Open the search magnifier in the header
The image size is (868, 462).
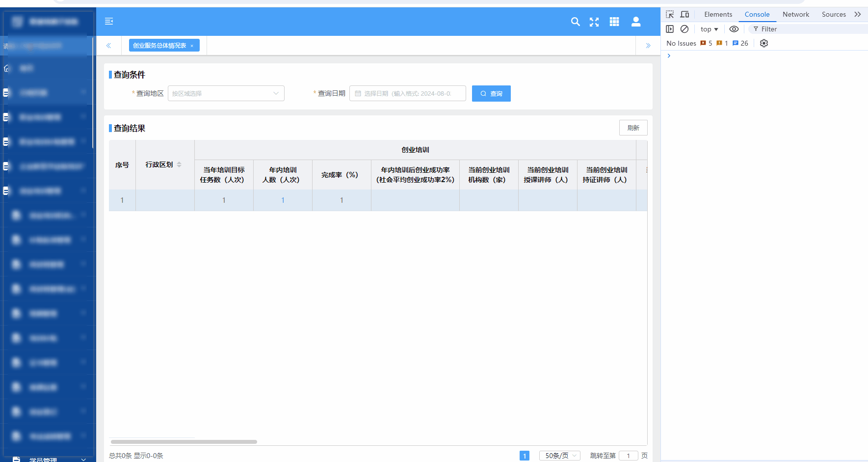(x=576, y=22)
